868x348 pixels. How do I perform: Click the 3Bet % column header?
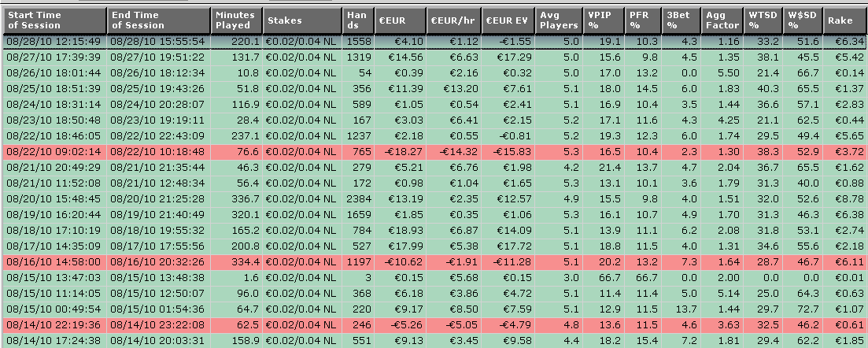pyautogui.click(x=681, y=20)
